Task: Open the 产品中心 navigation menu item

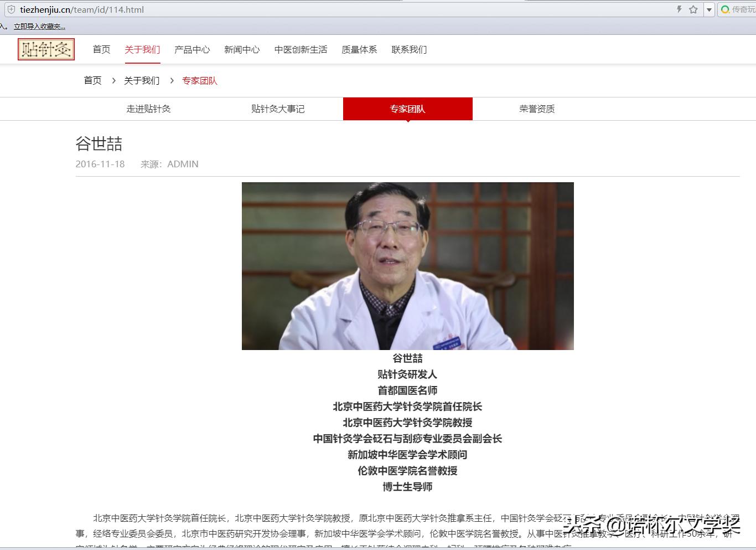Action: coord(192,49)
